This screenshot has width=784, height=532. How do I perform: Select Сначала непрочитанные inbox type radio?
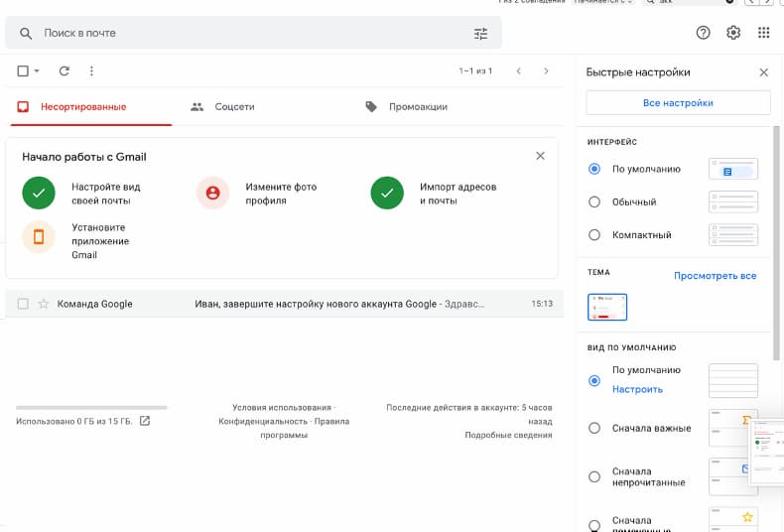point(594,477)
